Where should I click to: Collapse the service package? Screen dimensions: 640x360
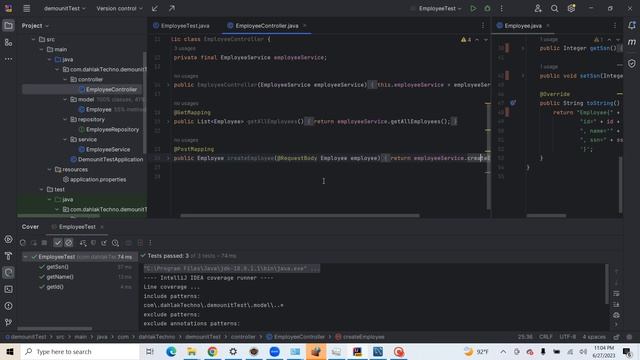pyautogui.click(x=65, y=140)
